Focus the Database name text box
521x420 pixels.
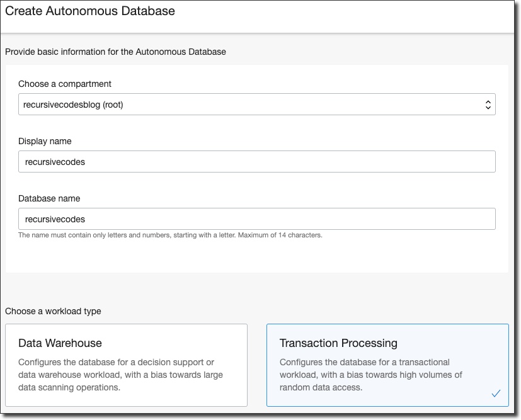point(256,219)
